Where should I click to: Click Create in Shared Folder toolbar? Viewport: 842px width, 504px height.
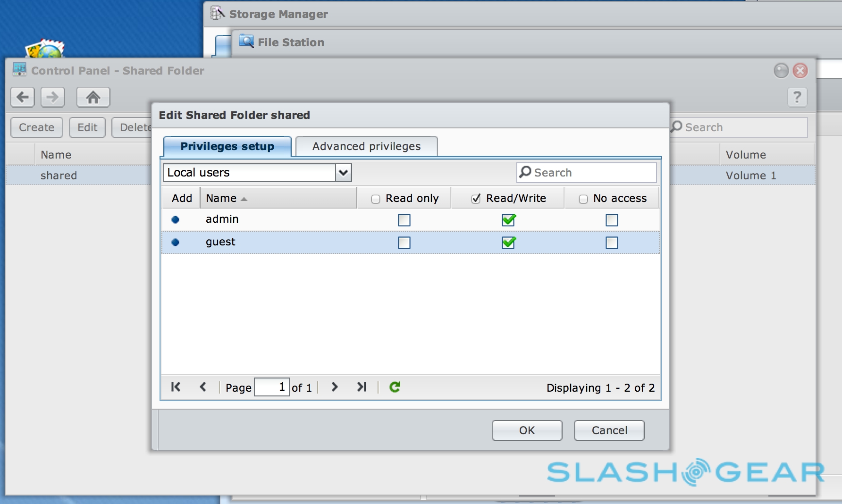pyautogui.click(x=37, y=127)
